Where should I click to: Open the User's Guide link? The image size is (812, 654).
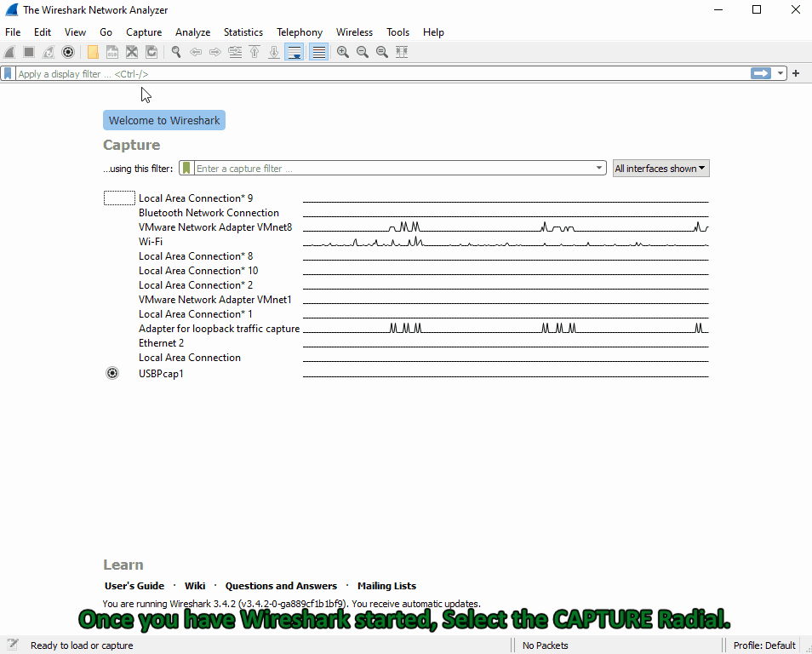[134, 586]
